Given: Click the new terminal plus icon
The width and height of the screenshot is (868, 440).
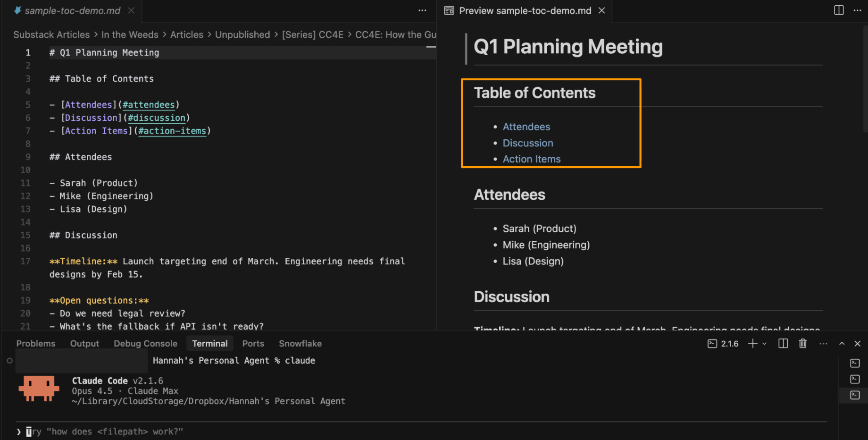Looking at the screenshot, I should pos(752,344).
